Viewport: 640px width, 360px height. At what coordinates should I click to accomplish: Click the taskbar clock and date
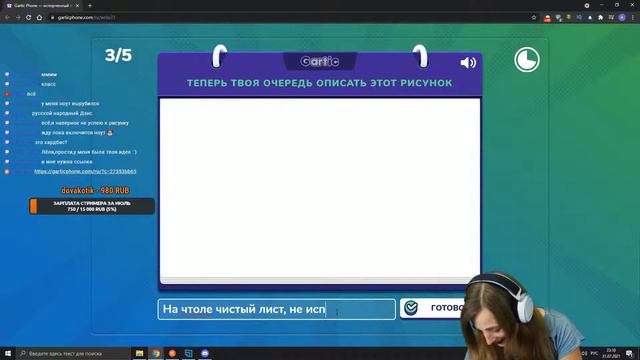(611, 353)
